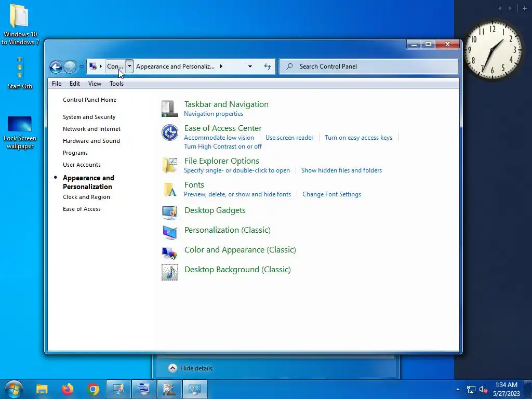The image size is (532, 399).
Task: Switch to the monitor-icon taskbar window
Action: [x=118, y=389]
